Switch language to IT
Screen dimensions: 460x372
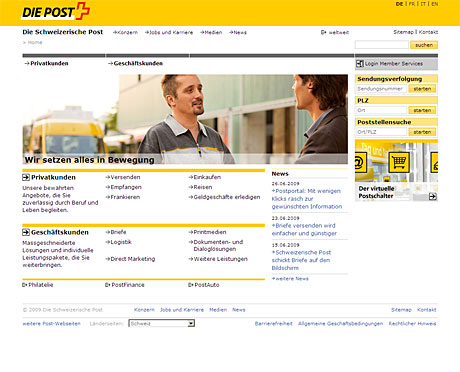(x=423, y=4)
